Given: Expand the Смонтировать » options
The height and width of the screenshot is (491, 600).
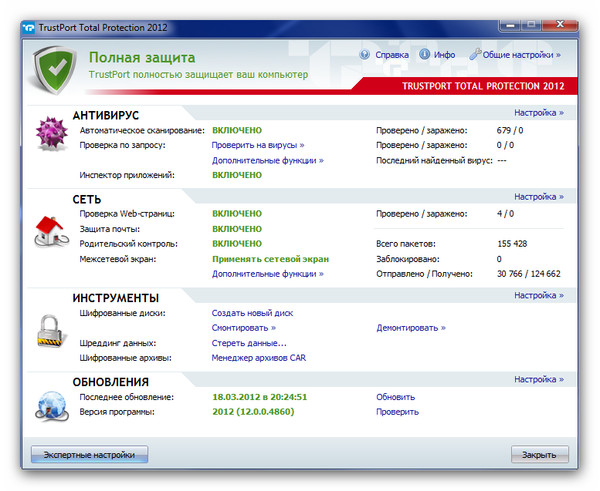Looking at the screenshot, I should pos(243,327).
